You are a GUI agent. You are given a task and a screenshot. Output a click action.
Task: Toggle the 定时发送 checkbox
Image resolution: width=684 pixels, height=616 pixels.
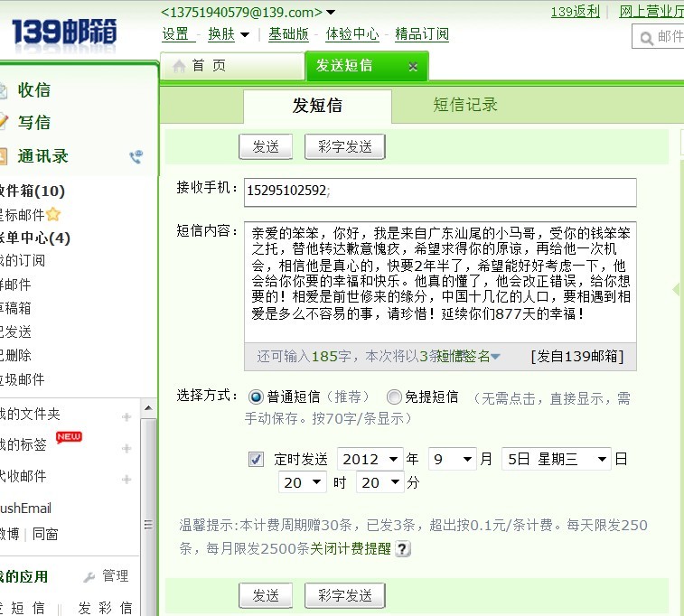256,459
